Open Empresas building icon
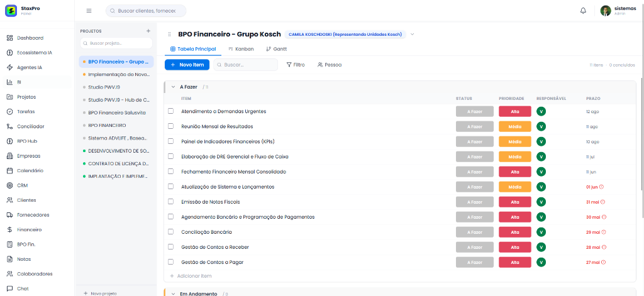Image resolution: width=644 pixels, height=296 pixels. (x=10, y=156)
